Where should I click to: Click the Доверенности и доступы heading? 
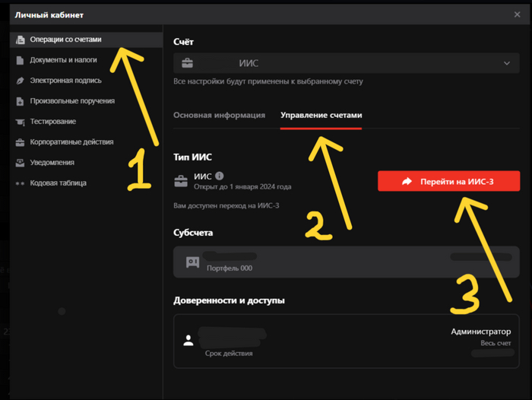229,300
